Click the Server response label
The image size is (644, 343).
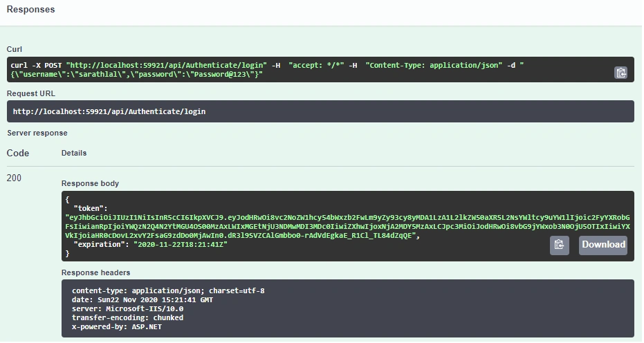[x=37, y=133]
